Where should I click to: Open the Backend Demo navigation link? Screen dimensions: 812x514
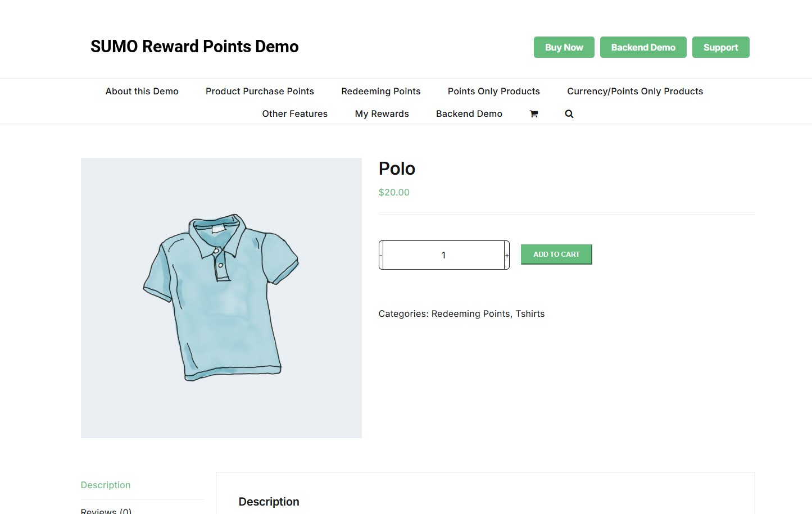(469, 113)
